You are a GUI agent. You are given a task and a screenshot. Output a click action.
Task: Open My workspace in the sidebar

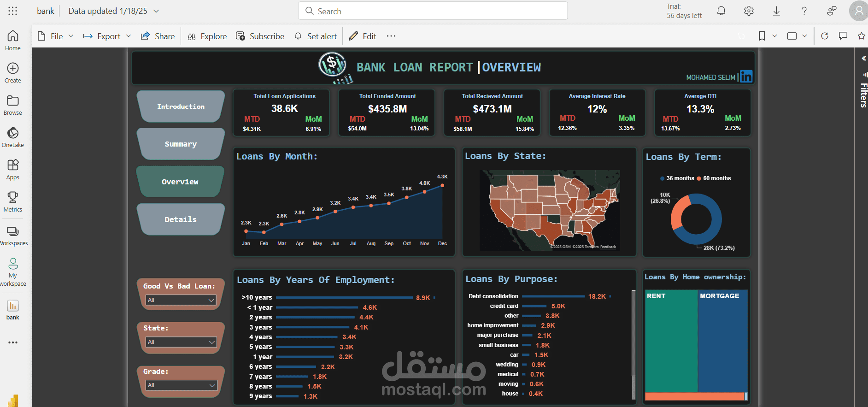pyautogui.click(x=13, y=272)
